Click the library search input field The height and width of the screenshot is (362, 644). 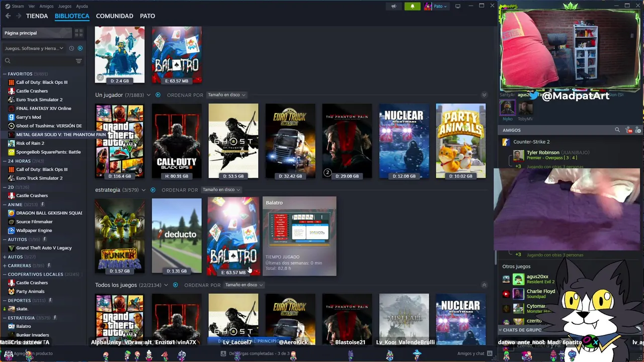(x=43, y=61)
